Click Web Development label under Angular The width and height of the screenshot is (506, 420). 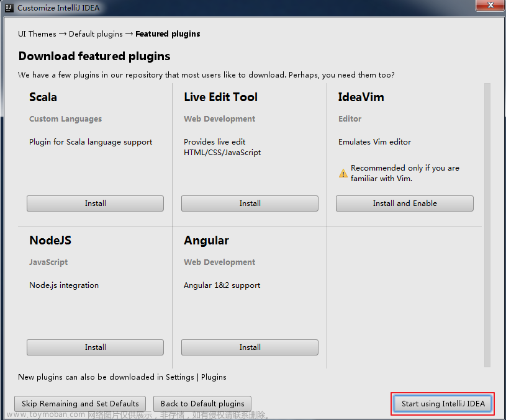219,262
